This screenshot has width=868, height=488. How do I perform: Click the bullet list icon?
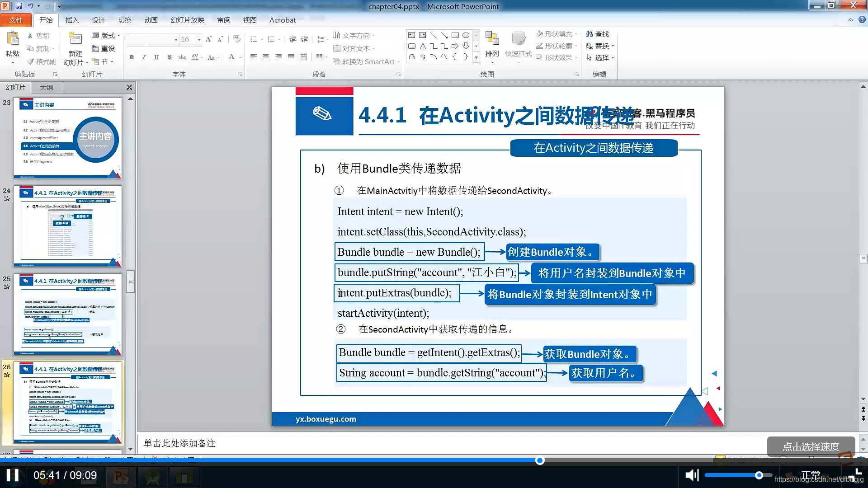point(253,39)
